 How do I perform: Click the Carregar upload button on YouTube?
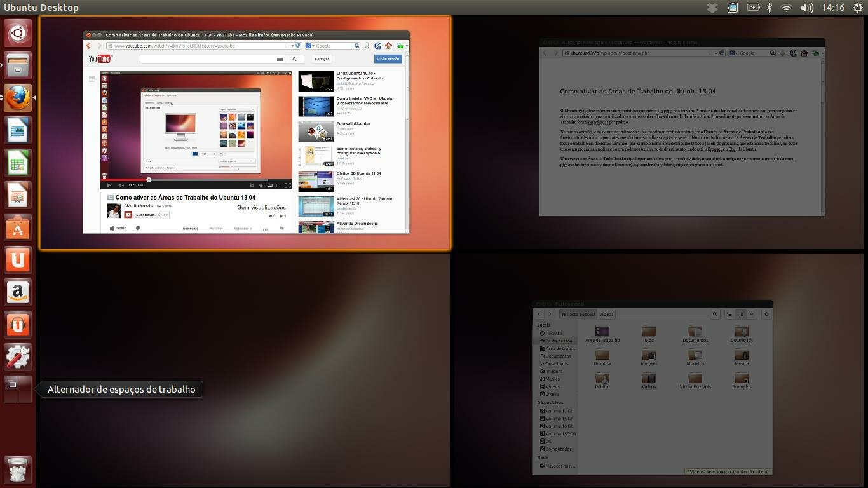click(x=322, y=59)
